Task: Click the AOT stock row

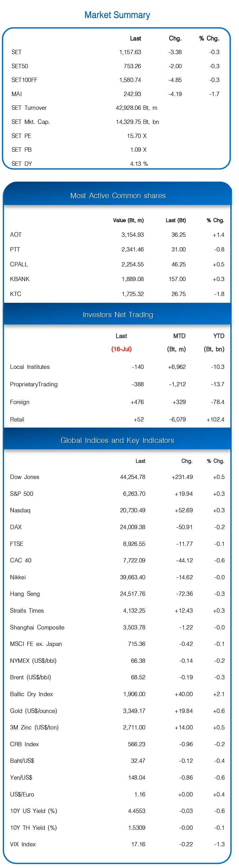Action: click(117, 235)
